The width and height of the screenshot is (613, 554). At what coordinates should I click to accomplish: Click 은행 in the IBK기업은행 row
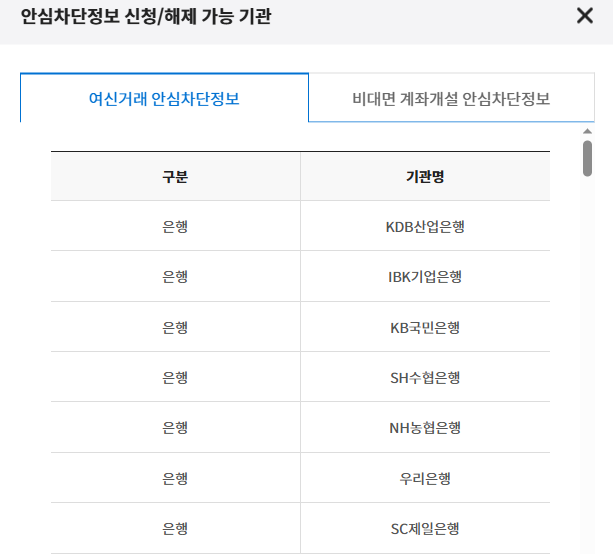[175, 276]
